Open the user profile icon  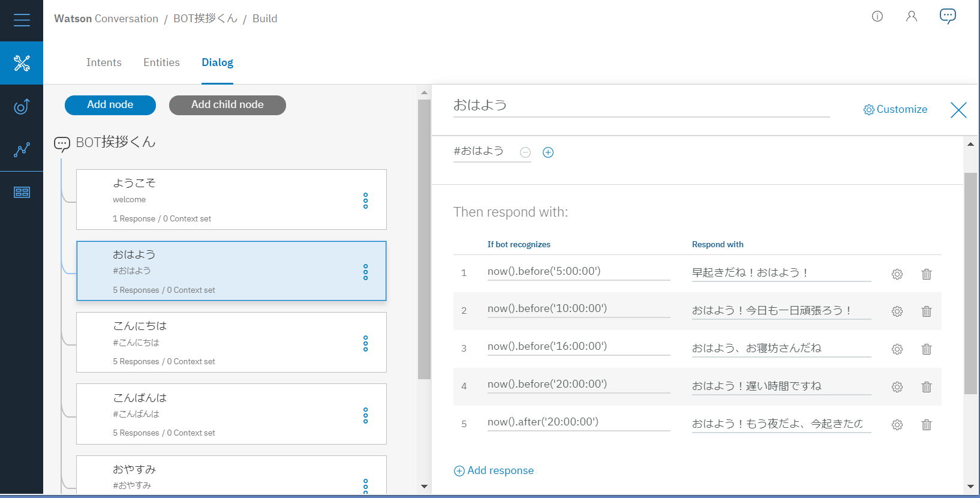pos(912,16)
